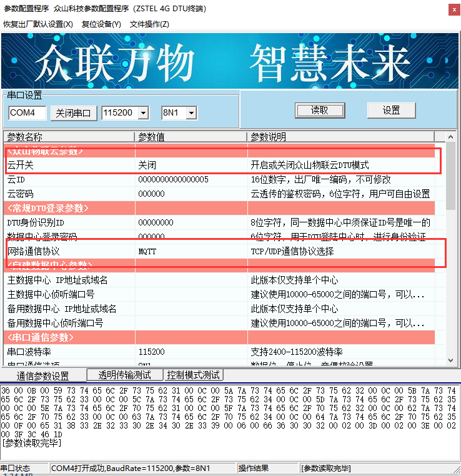
Task: Switch to the 控制模式测试 tab
Action: click(x=193, y=375)
